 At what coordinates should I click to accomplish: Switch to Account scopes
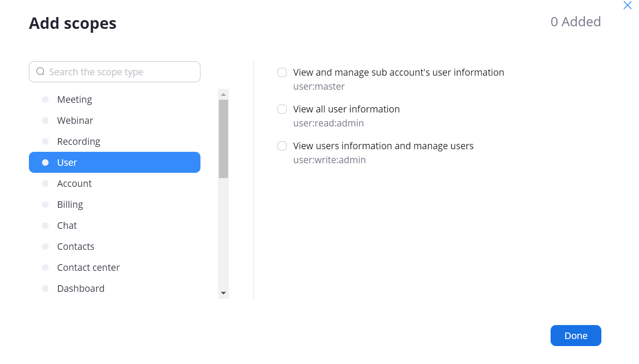74,184
